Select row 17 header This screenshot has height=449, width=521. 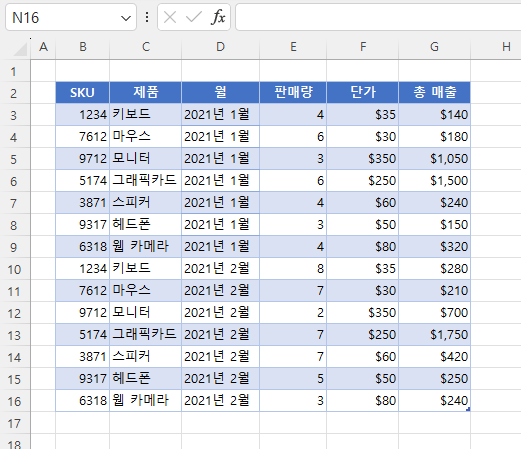click(x=14, y=423)
